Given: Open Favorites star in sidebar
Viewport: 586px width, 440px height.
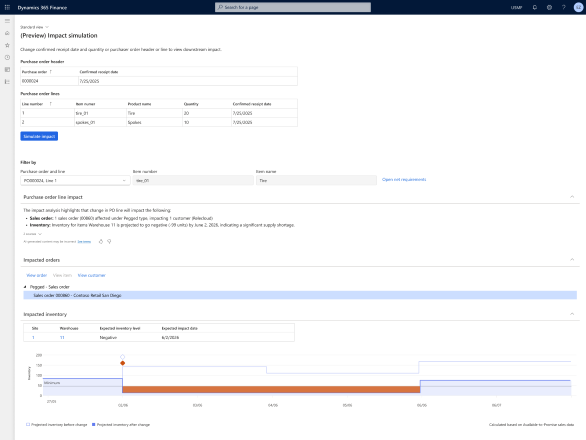Looking at the screenshot, I should tap(7, 45).
